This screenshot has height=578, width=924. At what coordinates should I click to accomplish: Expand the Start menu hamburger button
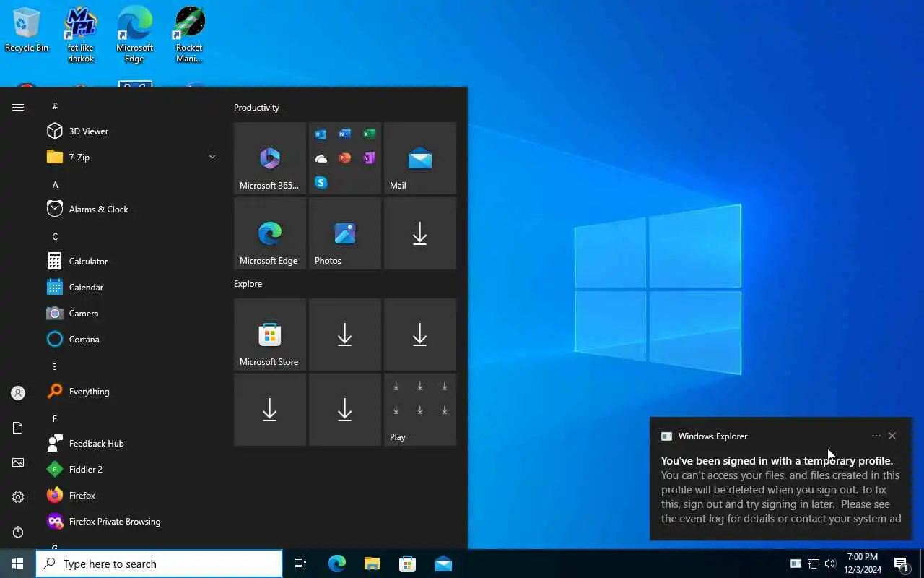tap(18, 107)
